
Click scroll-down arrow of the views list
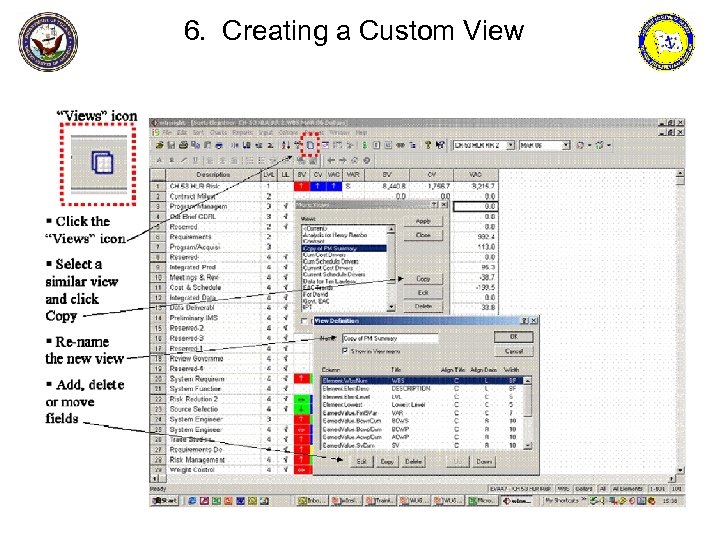pyautogui.click(x=391, y=307)
